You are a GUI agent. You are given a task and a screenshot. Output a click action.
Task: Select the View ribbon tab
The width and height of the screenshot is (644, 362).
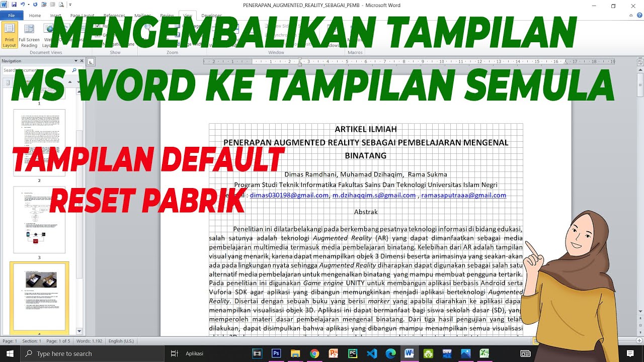pos(188,16)
